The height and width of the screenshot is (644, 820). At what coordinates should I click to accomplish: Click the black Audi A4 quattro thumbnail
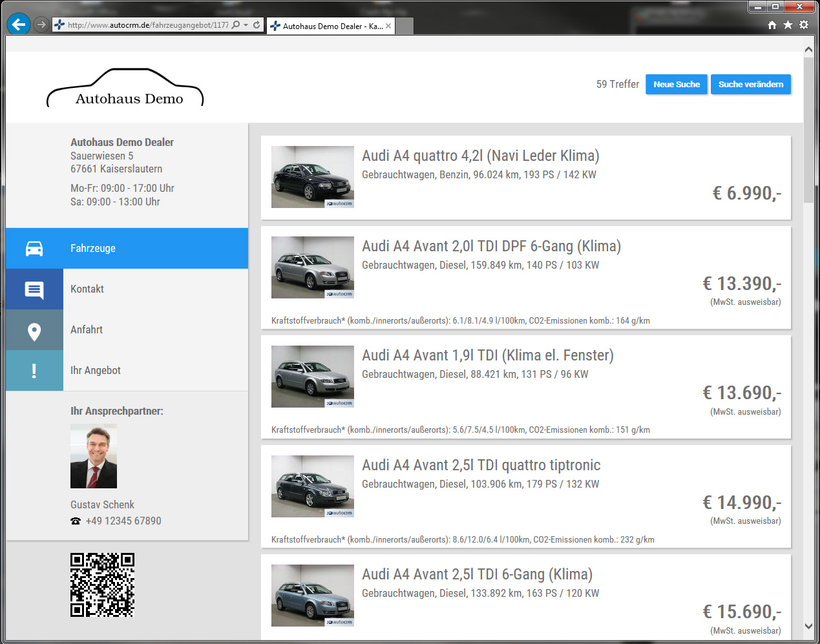pyautogui.click(x=313, y=177)
